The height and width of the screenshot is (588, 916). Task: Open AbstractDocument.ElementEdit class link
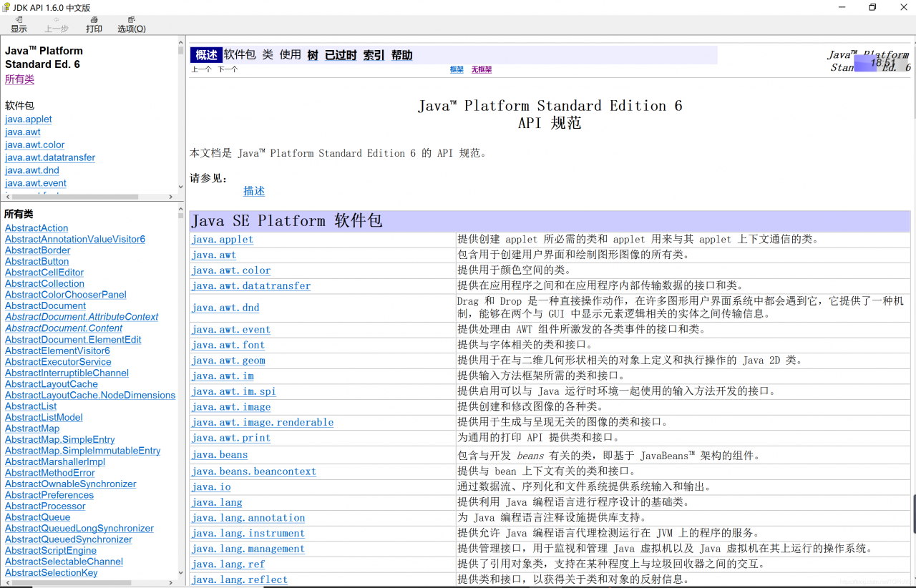(73, 340)
